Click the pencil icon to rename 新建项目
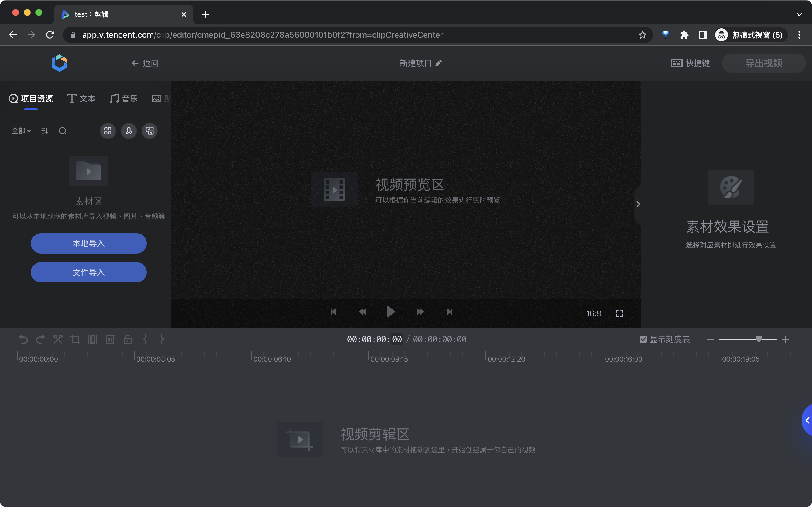This screenshot has width=812, height=507. tap(438, 63)
